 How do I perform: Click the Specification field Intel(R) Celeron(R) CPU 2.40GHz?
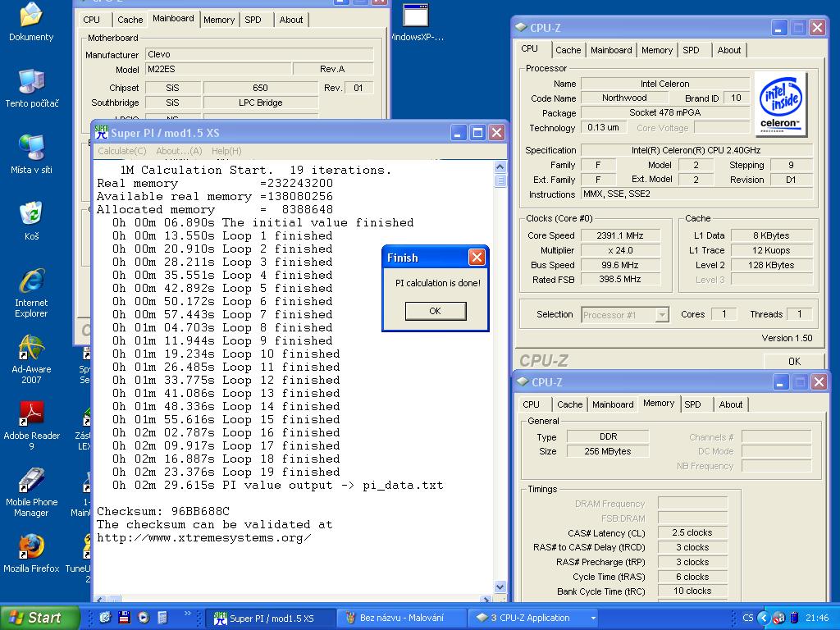(x=696, y=150)
